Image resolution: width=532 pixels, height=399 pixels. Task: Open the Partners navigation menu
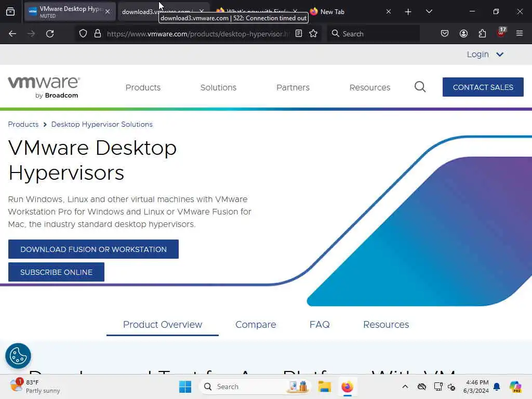(x=293, y=87)
